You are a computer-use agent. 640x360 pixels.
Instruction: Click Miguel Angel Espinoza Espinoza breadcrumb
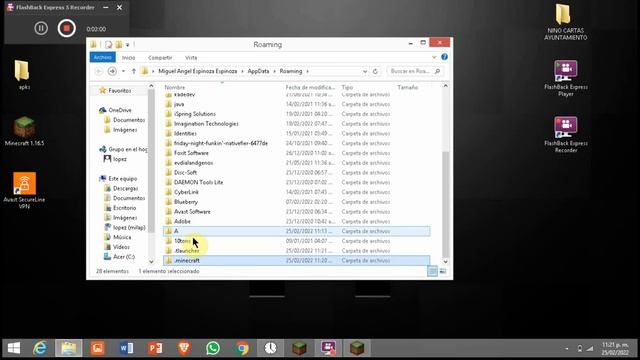pyautogui.click(x=198, y=71)
